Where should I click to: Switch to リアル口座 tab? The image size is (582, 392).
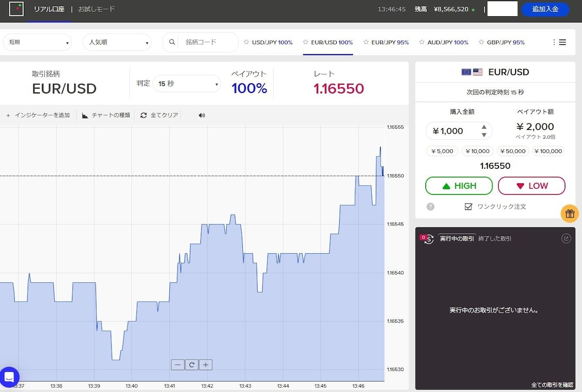pyautogui.click(x=49, y=9)
